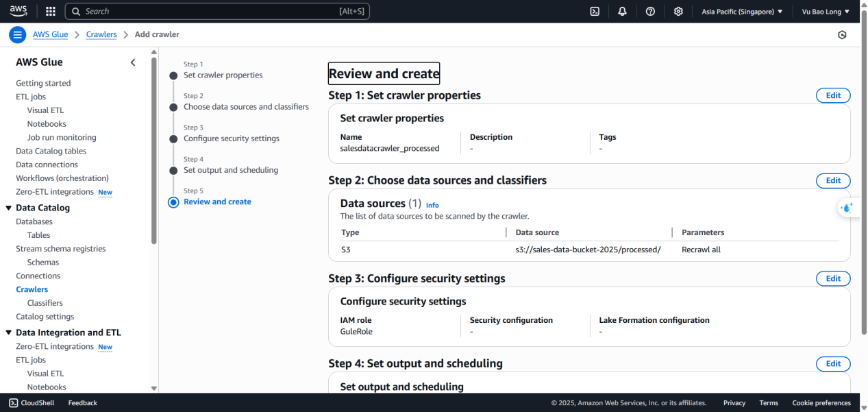Open Cookie preferences in the footer
Image resolution: width=868 pixels, height=412 pixels.
coord(821,403)
